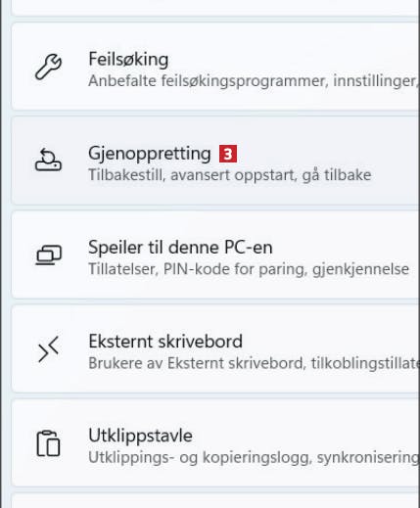Click 'Tilbakestill, avansert oppstart, gå tilbake' text

tap(230, 175)
